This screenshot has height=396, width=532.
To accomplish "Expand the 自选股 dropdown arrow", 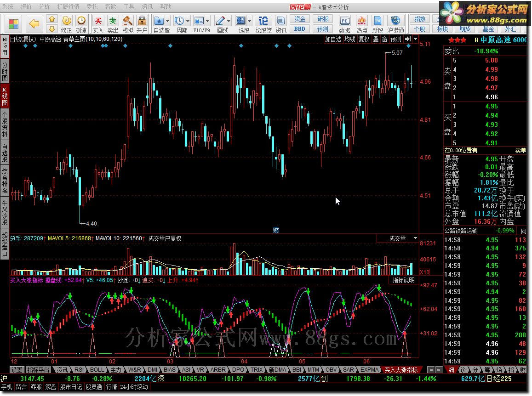I will [x=168, y=21].
